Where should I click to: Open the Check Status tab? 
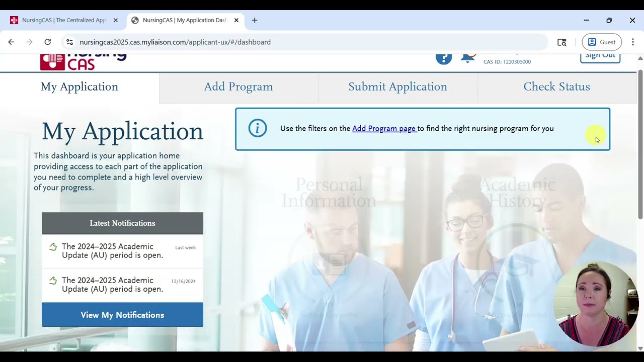tap(556, 86)
